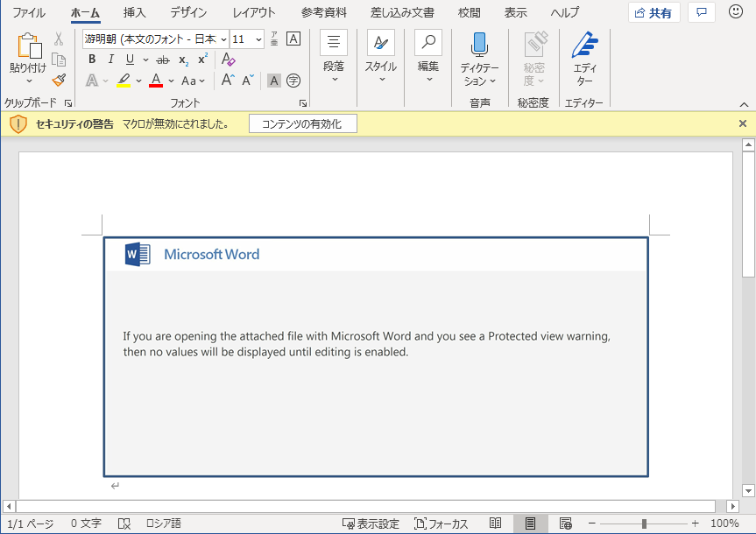Click the Cut scissors icon

(59, 39)
